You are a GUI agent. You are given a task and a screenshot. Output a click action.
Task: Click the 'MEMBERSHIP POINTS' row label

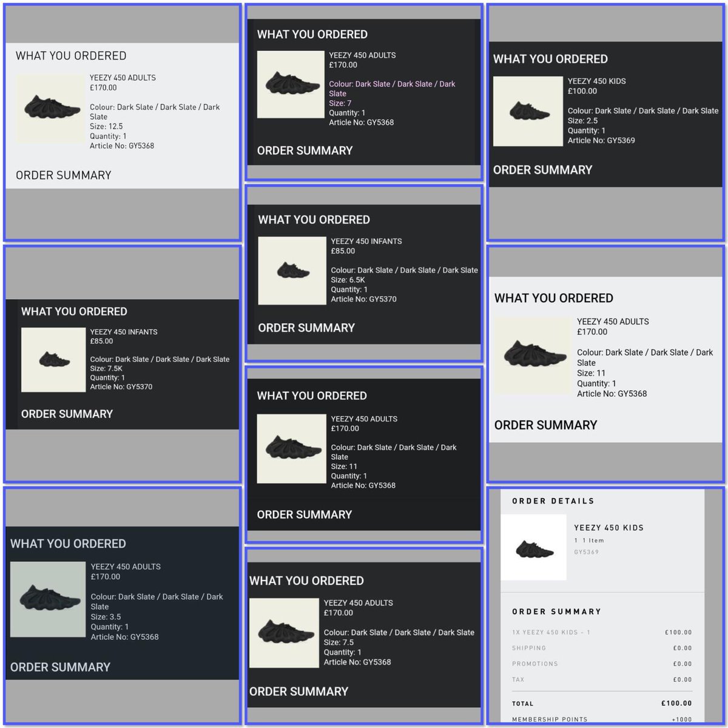550,720
